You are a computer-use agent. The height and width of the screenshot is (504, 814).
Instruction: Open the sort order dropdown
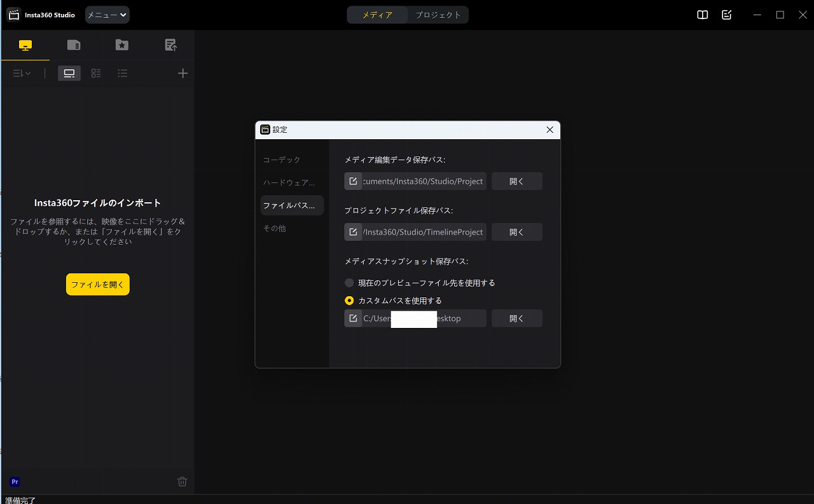[22, 74]
